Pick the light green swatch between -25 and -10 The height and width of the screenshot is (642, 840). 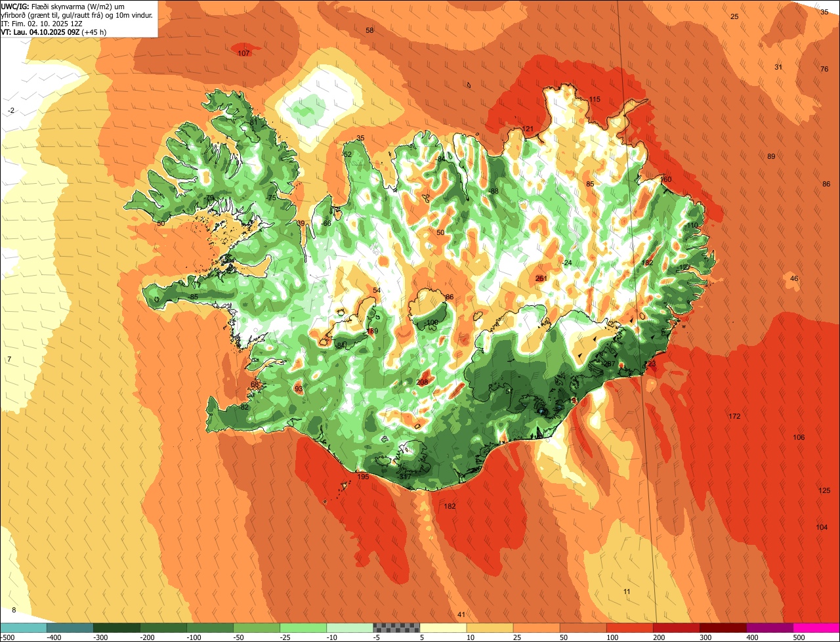303,628
